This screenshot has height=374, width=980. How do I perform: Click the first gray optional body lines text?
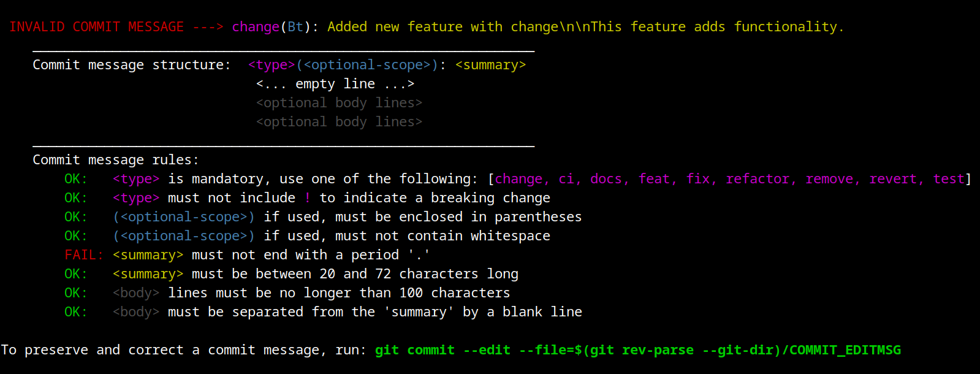coord(339,103)
